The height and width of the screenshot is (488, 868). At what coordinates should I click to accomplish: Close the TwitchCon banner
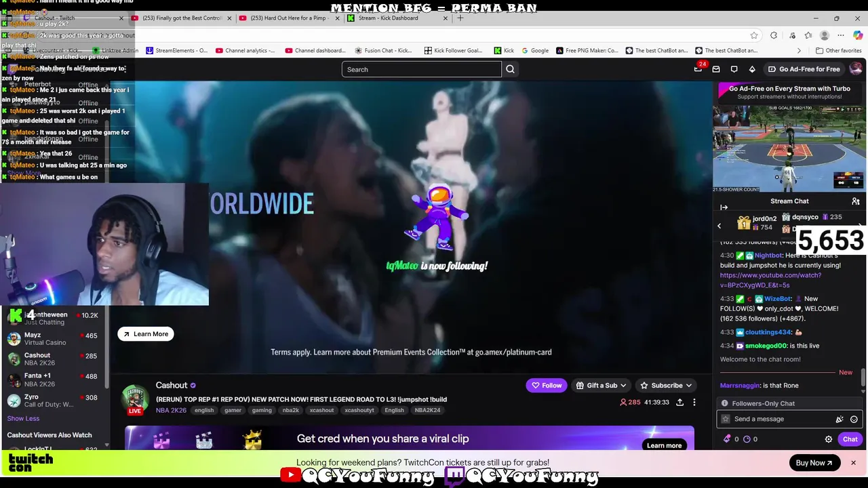click(853, 463)
